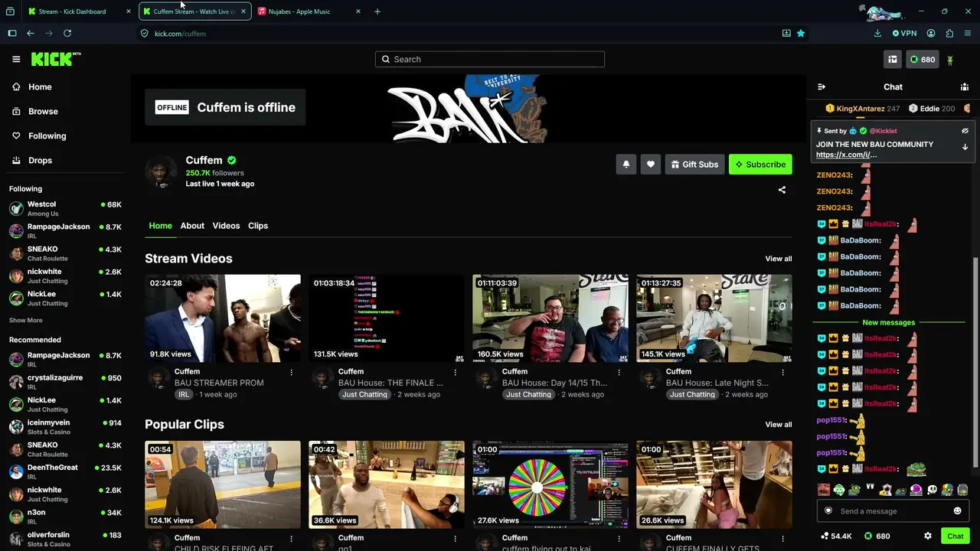Open options for BAU House: THE FINALE video

pyautogui.click(x=455, y=372)
